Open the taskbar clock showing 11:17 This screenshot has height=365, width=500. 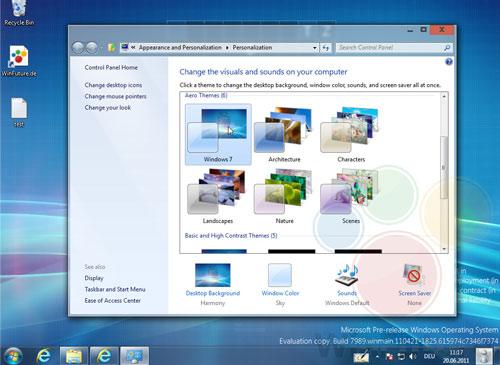(x=456, y=356)
